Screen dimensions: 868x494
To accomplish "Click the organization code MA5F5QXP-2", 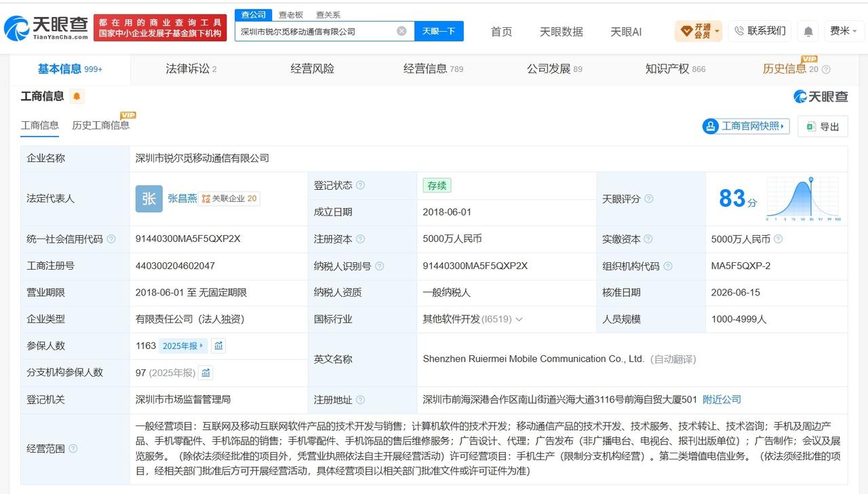I will tap(741, 266).
